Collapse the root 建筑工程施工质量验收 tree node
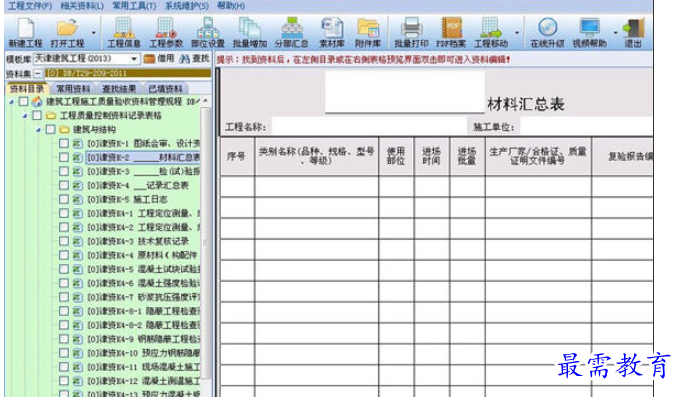Viewport: 679px width, 397px height. tap(12, 102)
